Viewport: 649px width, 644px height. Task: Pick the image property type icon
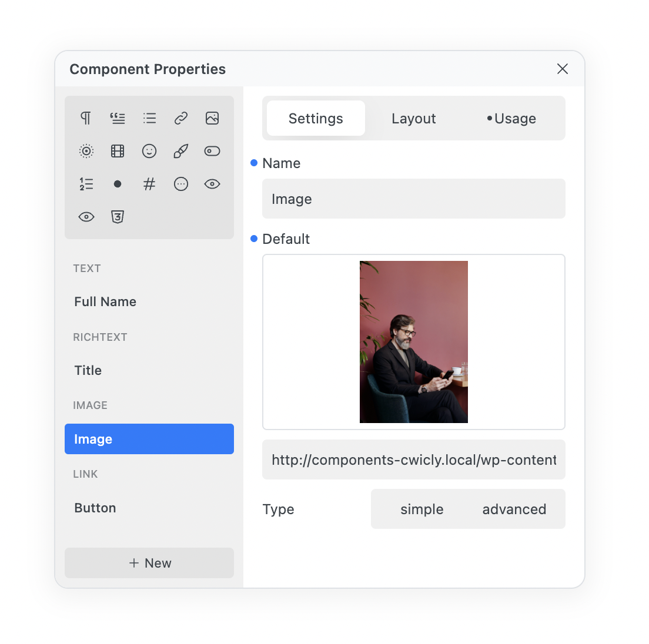click(212, 118)
